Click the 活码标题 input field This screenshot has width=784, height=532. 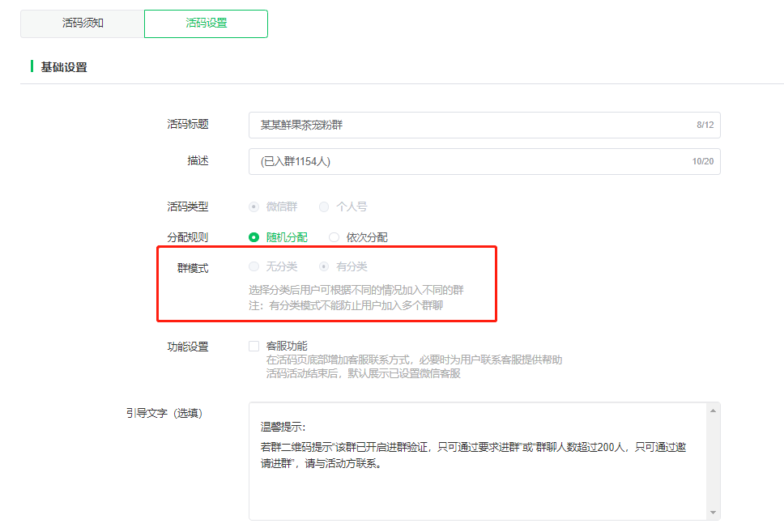point(470,126)
